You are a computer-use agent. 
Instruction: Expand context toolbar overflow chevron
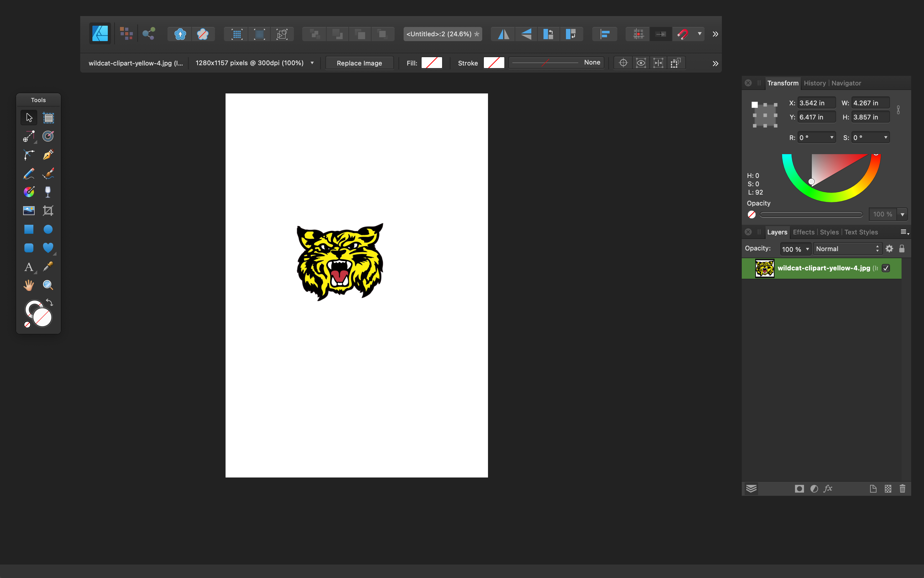pyautogui.click(x=715, y=64)
